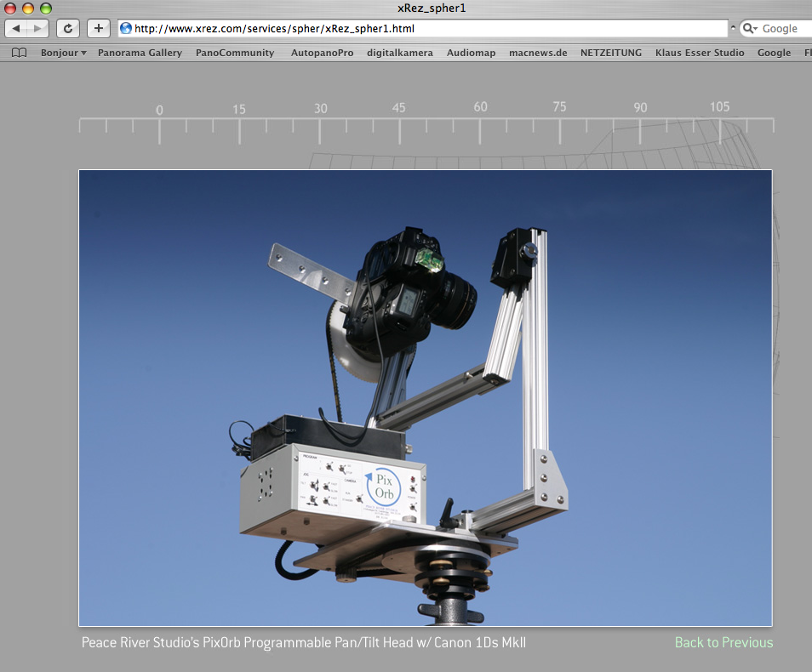Open the PanoCommunity bookmark

(x=235, y=53)
